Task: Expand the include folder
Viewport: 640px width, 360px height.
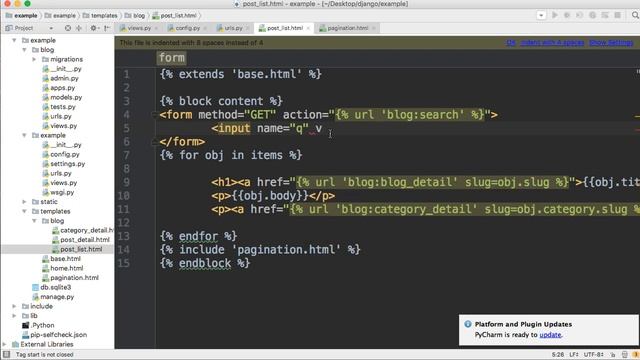Action: pyautogui.click(x=14, y=306)
